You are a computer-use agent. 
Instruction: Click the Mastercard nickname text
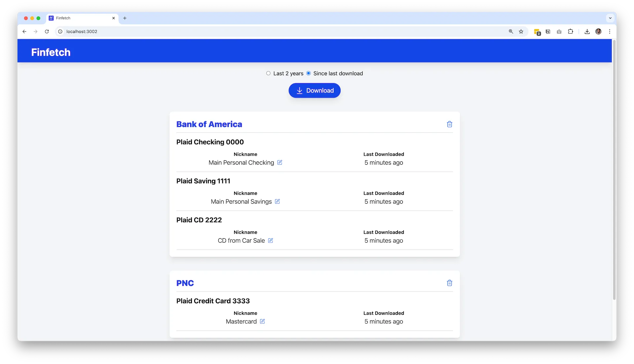(x=241, y=321)
